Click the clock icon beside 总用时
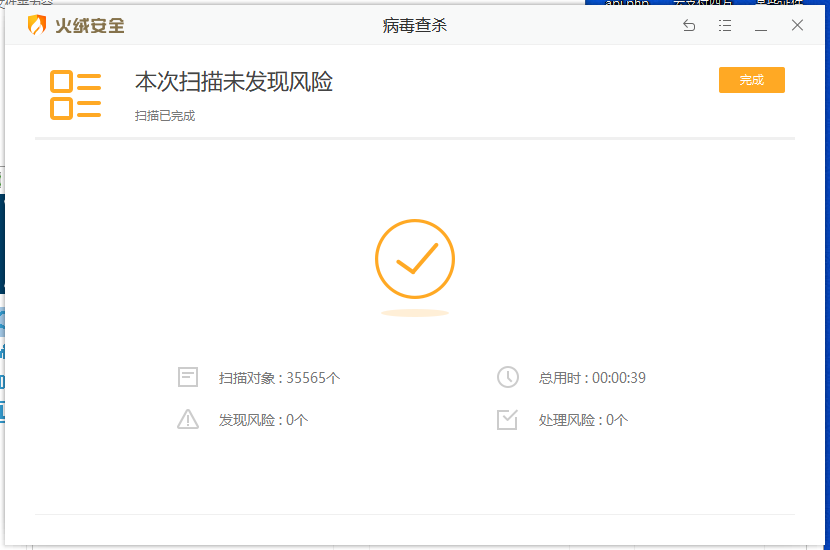Viewport: 830px width, 550px height. coord(508,377)
